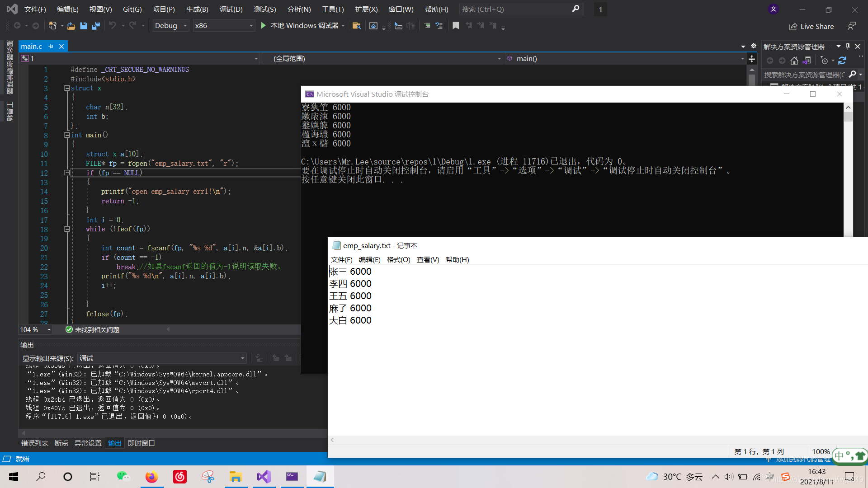Switch solution views icon in Solution Explorer

click(807, 61)
